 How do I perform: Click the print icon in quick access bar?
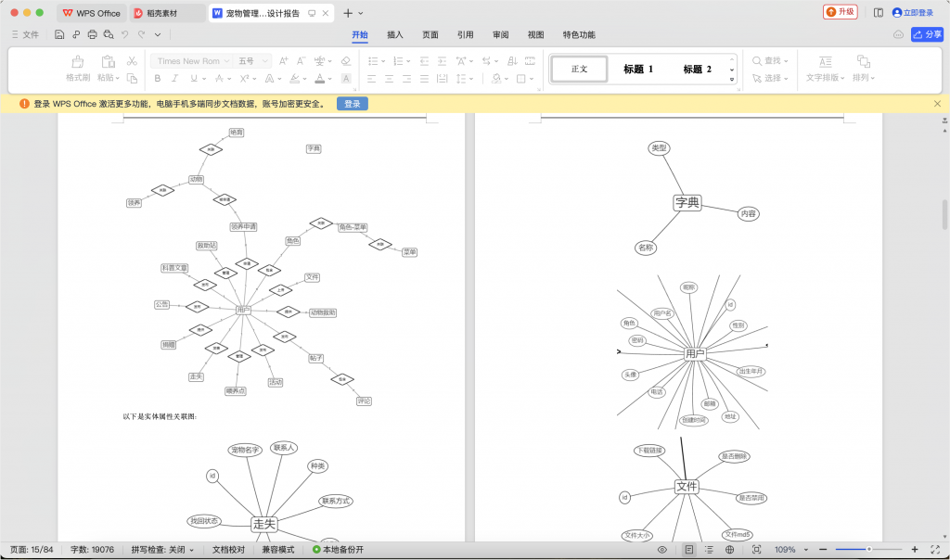[x=92, y=32]
